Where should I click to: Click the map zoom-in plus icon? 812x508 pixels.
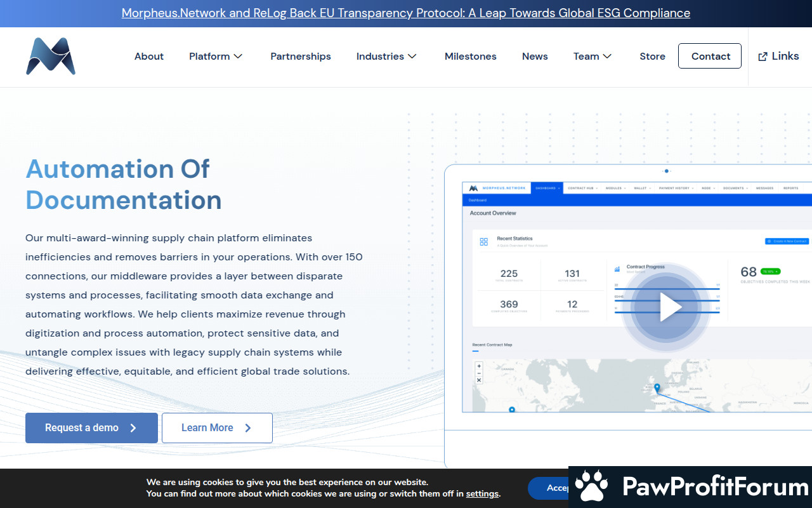coord(479,366)
